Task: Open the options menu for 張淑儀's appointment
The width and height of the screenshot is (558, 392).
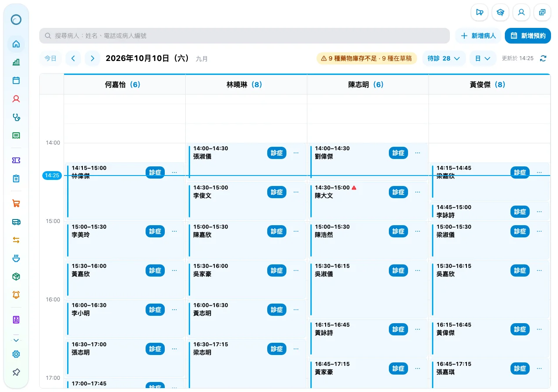Action: tap(296, 153)
